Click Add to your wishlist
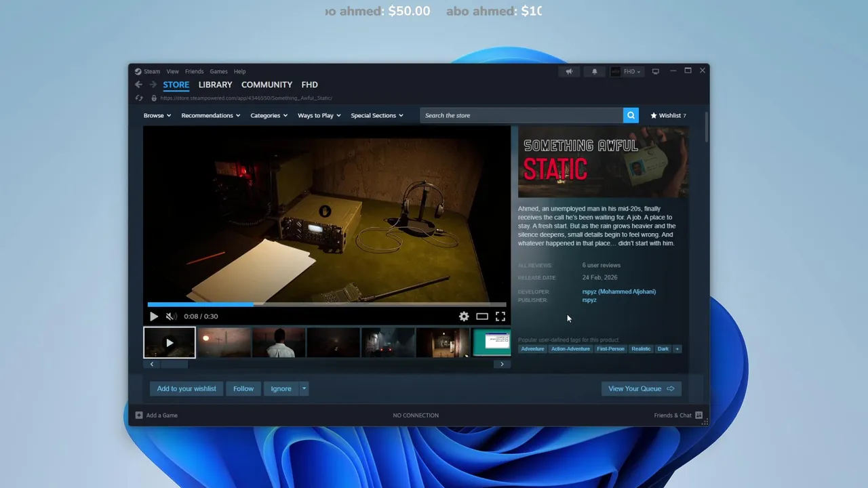Image resolution: width=868 pixels, height=488 pixels. tap(186, 389)
